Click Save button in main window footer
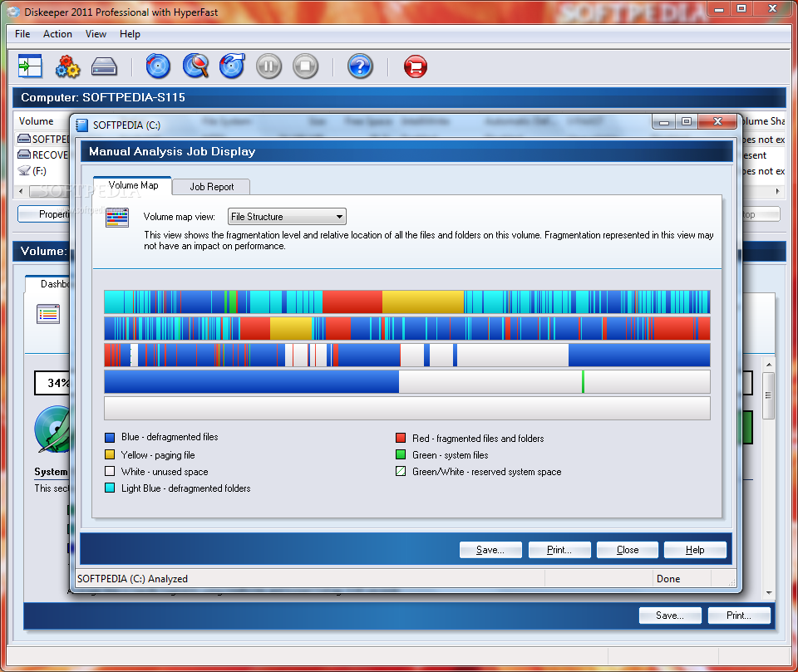The image size is (798, 672). [x=670, y=616]
